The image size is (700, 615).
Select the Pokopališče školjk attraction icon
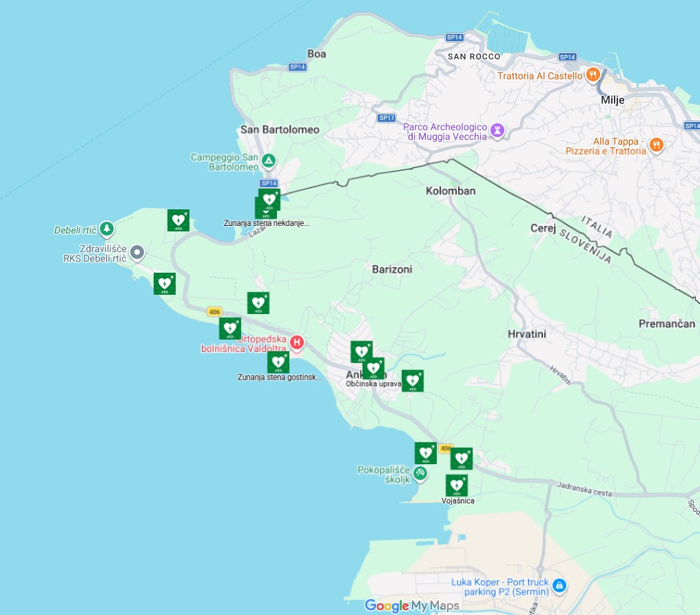(x=420, y=474)
